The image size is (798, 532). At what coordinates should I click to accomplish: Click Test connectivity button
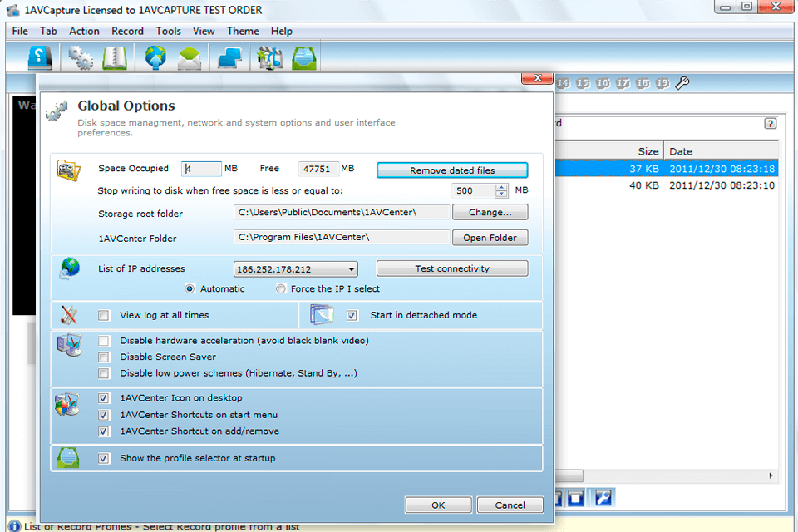pos(452,268)
